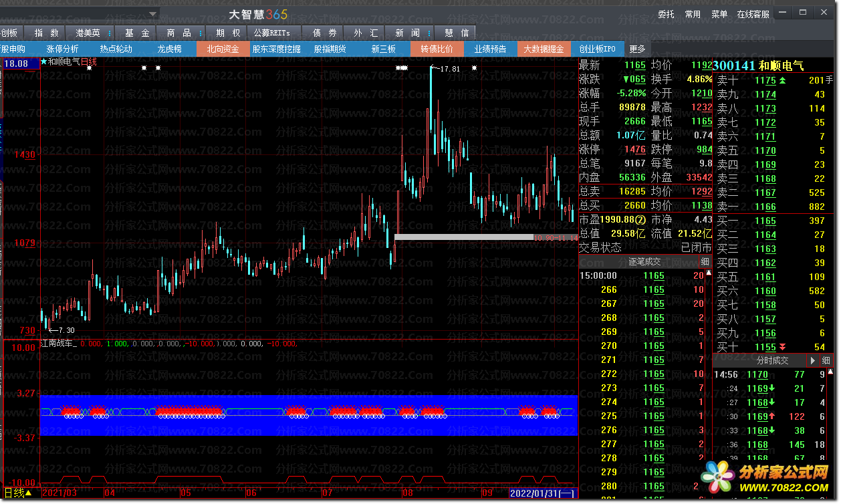The width and height of the screenshot is (841, 504).
Task: Expand the 新闻 submenu dots
Action: pos(428,33)
